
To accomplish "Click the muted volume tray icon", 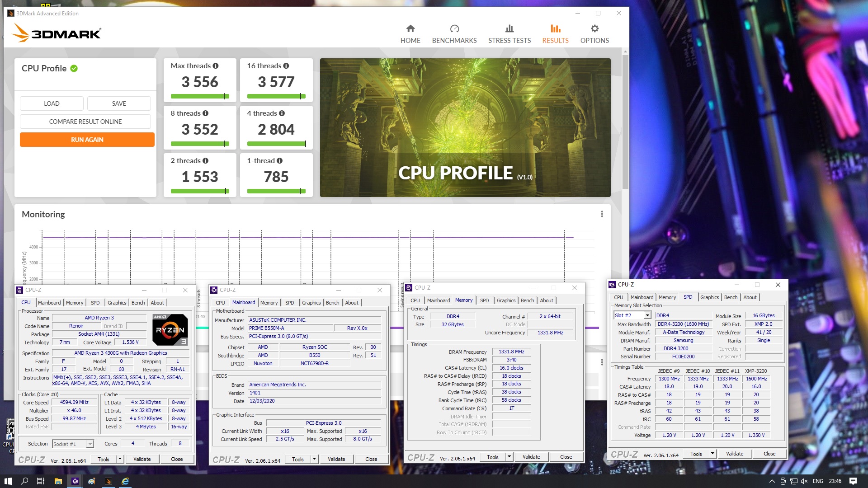I will pos(804,481).
